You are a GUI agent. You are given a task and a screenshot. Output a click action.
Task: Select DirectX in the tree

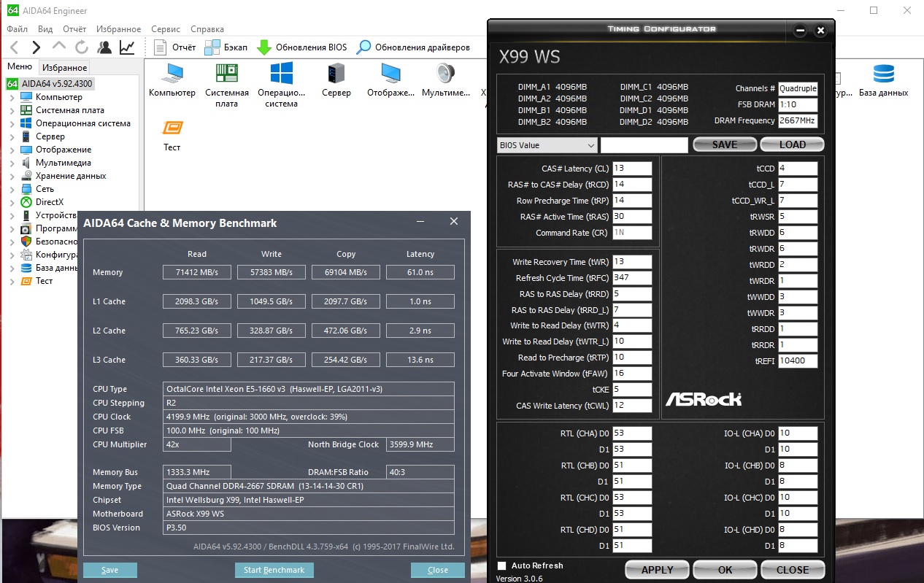(x=50, y=202)
